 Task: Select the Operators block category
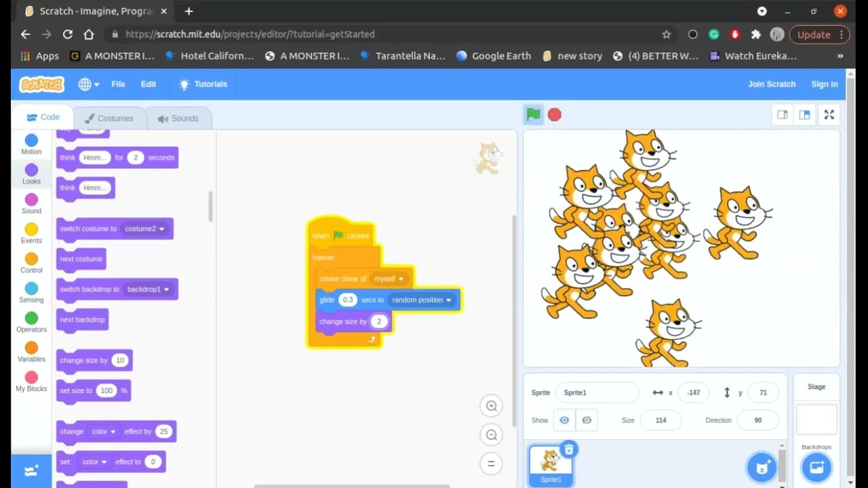point(31,322)
